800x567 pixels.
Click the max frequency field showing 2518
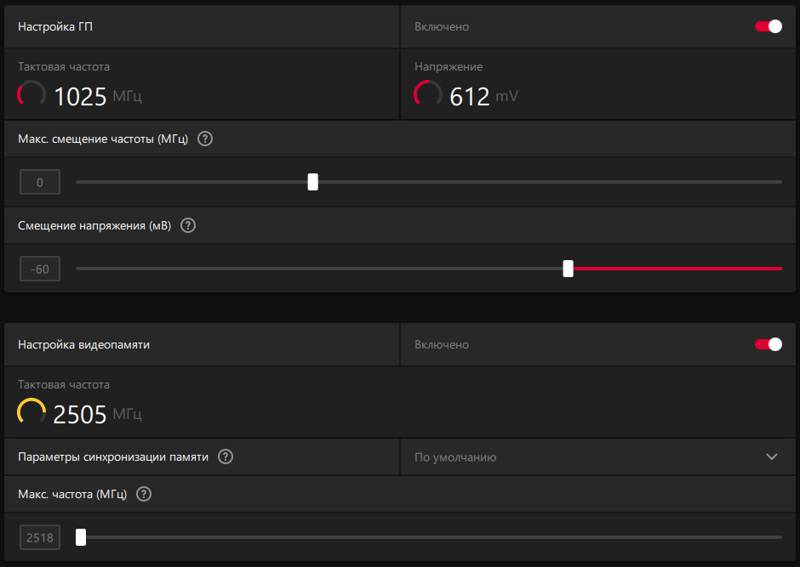40,537
